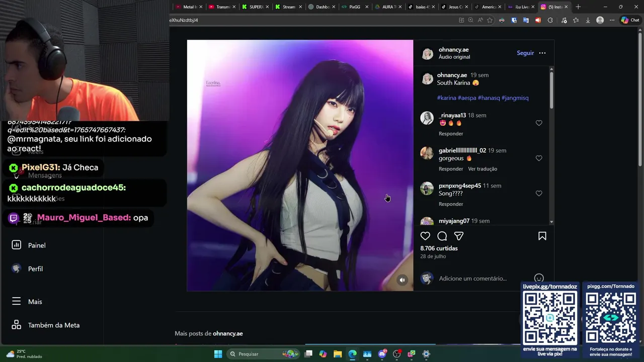644x362 pixels.
Task: Open the browser settings and more ellipsis
Action: 612,20
